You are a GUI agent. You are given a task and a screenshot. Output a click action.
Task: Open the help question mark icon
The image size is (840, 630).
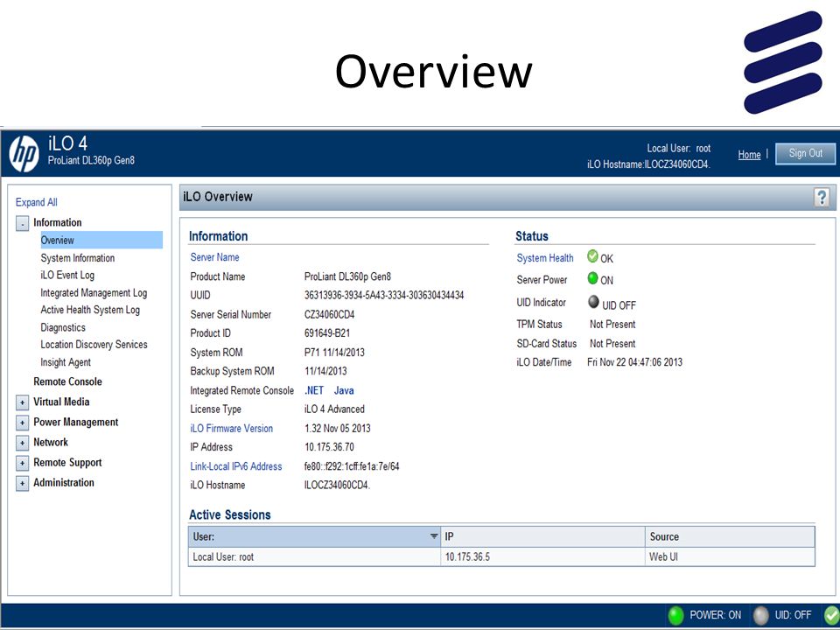tap(822, 197)
